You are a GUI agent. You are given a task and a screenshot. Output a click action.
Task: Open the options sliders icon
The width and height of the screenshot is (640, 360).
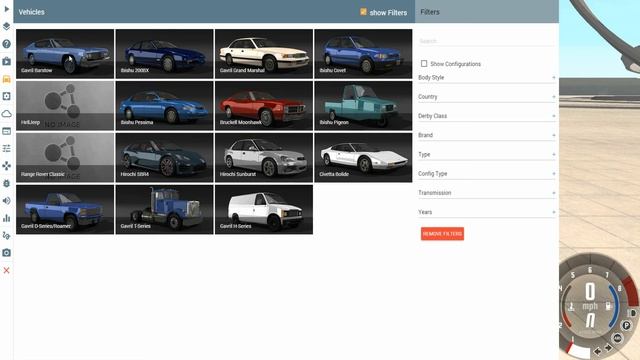coord(7,149)
